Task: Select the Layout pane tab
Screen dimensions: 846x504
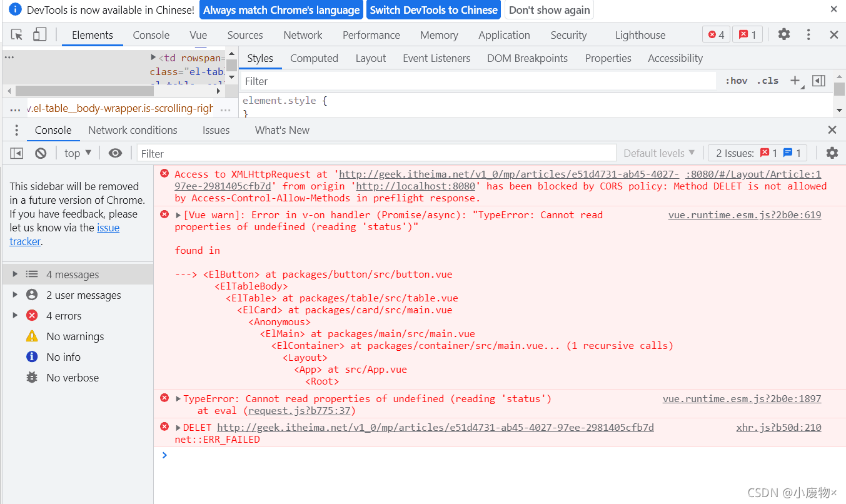Action: [x=371, y=58]
